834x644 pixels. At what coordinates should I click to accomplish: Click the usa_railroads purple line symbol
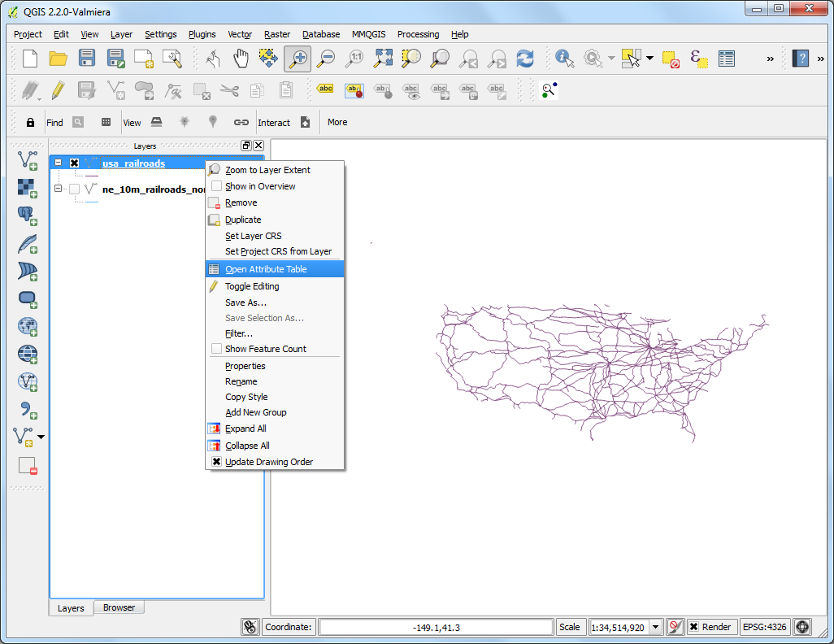pyautogui.click(x=92, y=175)
